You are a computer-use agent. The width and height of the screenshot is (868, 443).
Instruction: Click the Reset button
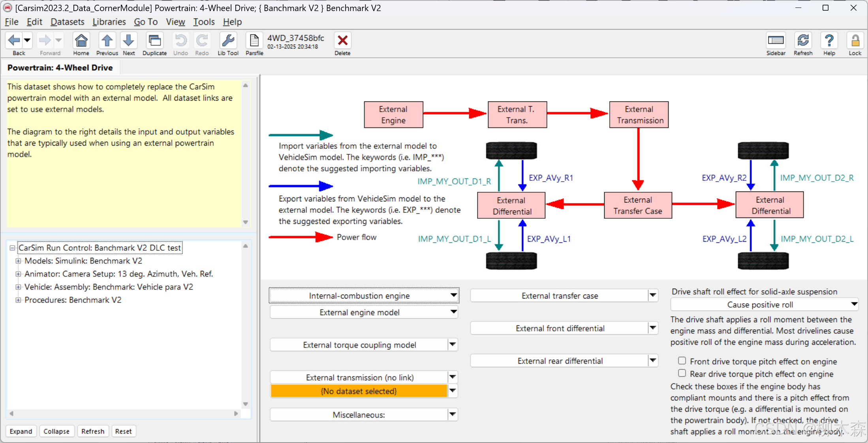click(x=123, y=431)
